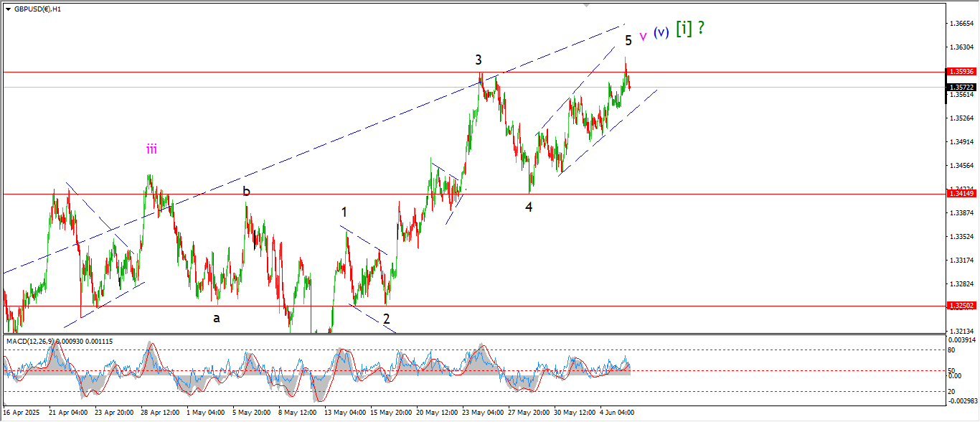Select the red 1.34149 price level tag

(x=961, y=193)
